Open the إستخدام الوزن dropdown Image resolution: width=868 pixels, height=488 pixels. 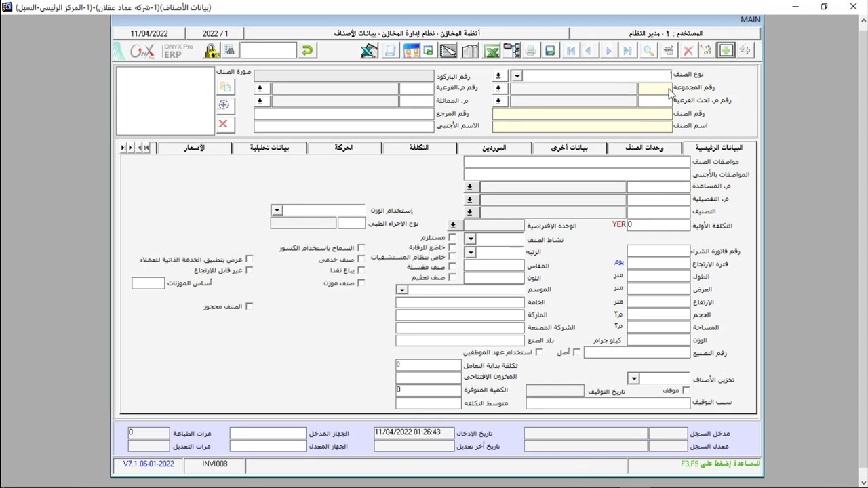[276, 211]
